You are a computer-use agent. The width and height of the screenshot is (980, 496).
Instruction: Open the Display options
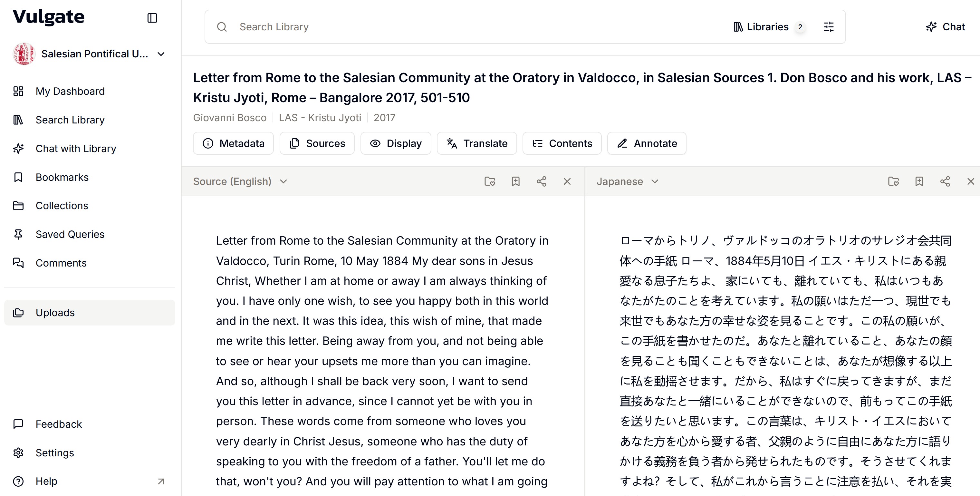(396, 143)
